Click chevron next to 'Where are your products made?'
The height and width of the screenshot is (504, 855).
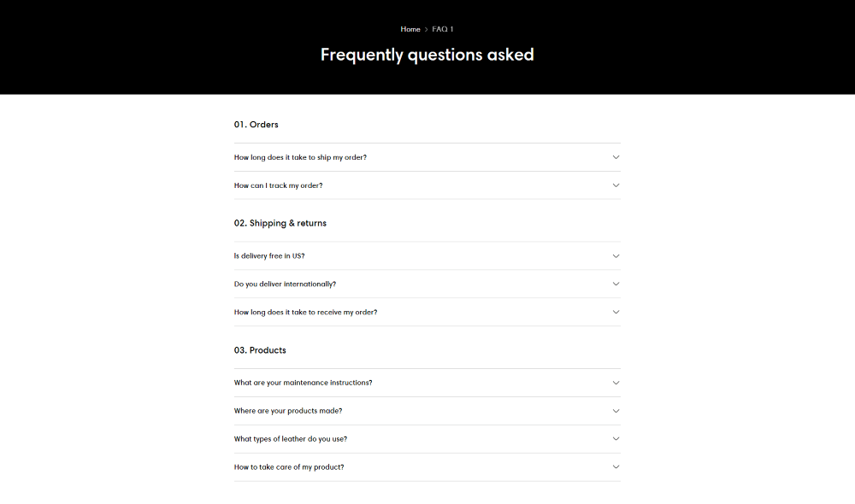616,411
